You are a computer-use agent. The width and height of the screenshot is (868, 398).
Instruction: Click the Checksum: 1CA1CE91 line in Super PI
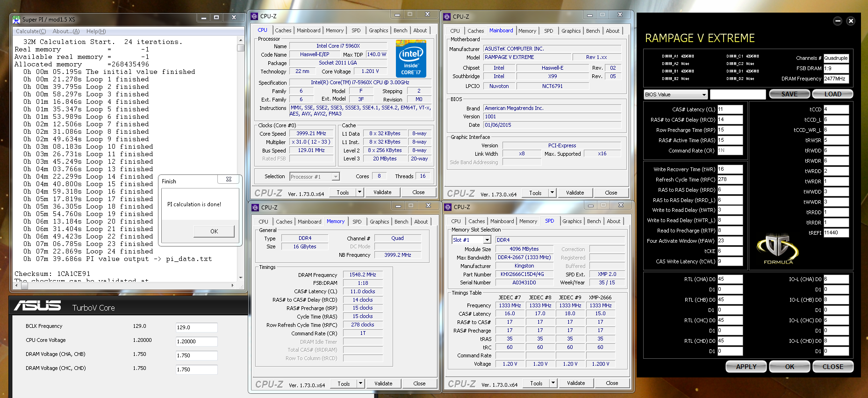click(52, 274)
